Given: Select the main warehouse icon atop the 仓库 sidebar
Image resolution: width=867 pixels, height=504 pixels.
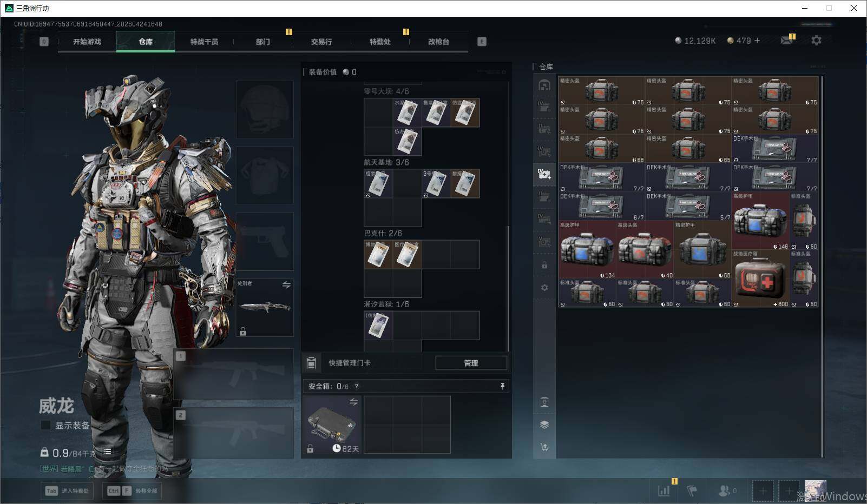Looking at the screenshot, I should click(x=544, y=85).
